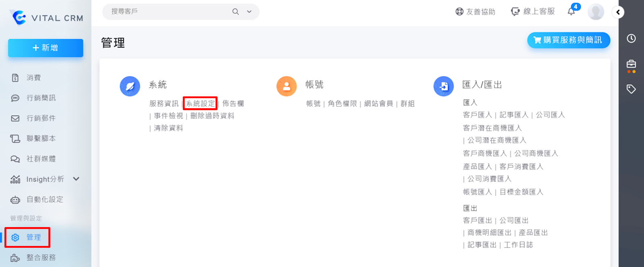Expand the Insight分析 sidebar menu
Screen dimensions: 644x267
tap(76, 179)
